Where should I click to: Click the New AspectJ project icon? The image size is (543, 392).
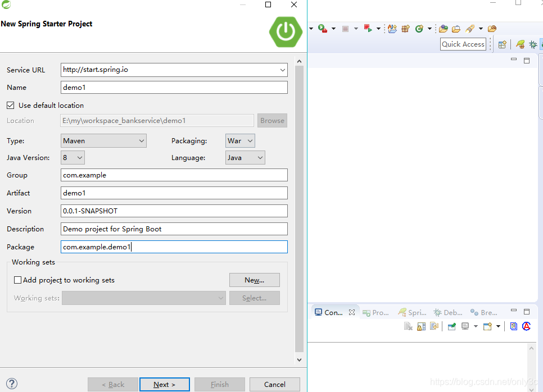pyautogui.click(x=392, y=29)
